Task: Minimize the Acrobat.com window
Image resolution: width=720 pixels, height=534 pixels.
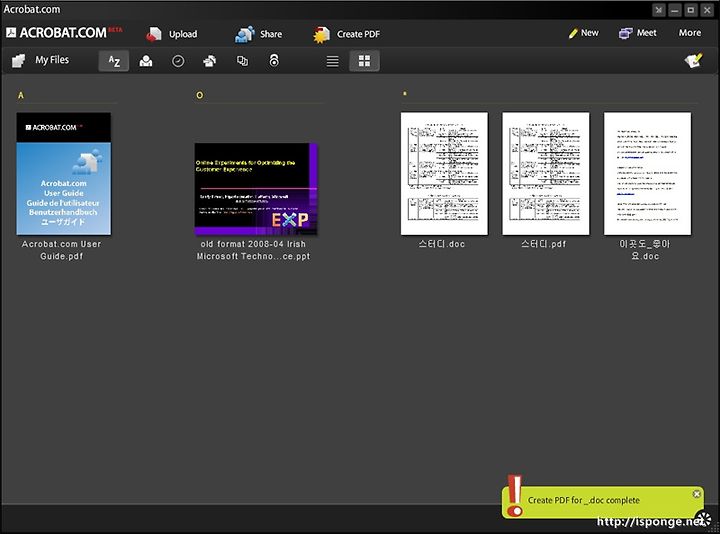Action: [x=675, y=10]
